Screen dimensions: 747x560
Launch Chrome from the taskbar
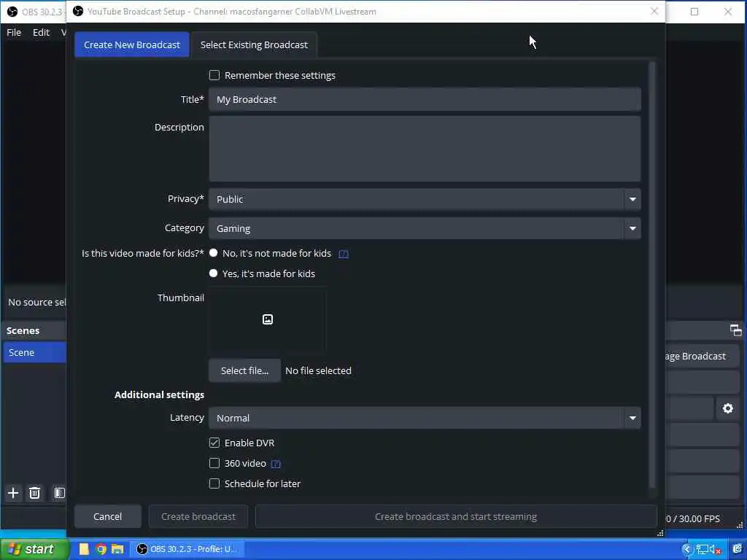point(101,549)
